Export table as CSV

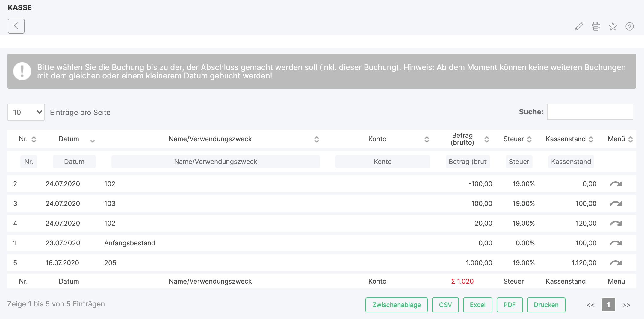pyautogui.click(x=445, y=305)
